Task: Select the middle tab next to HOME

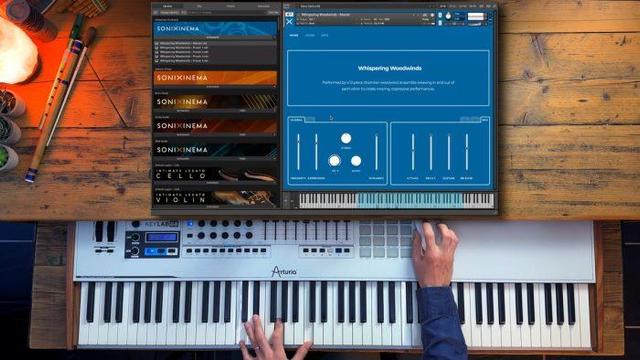Action: [310, 36]
